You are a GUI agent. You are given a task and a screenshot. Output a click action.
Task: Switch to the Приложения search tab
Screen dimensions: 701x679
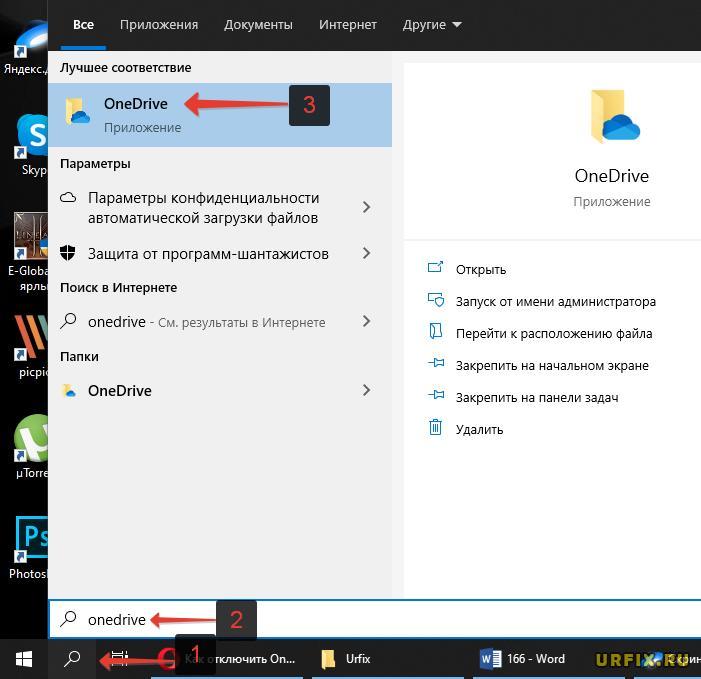tap(159, 25)
